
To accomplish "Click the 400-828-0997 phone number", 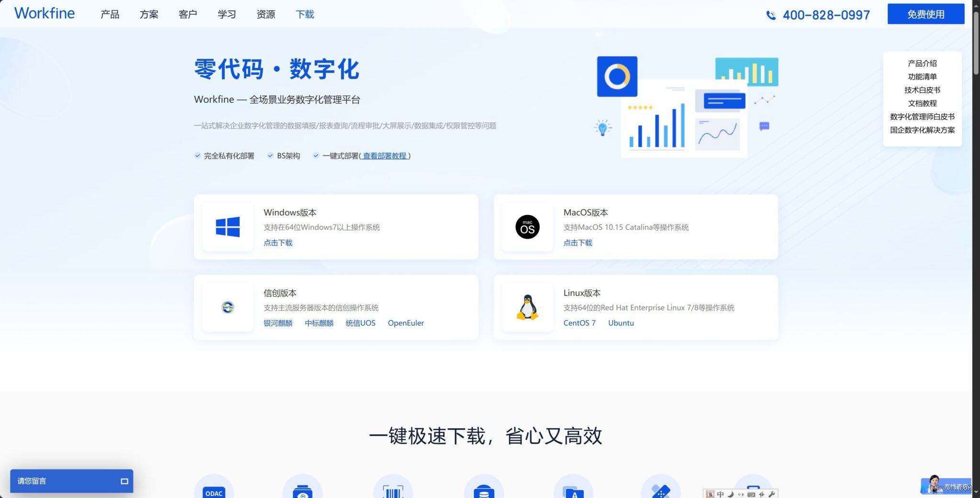I will pyautogui.click(x=826, y=15).
